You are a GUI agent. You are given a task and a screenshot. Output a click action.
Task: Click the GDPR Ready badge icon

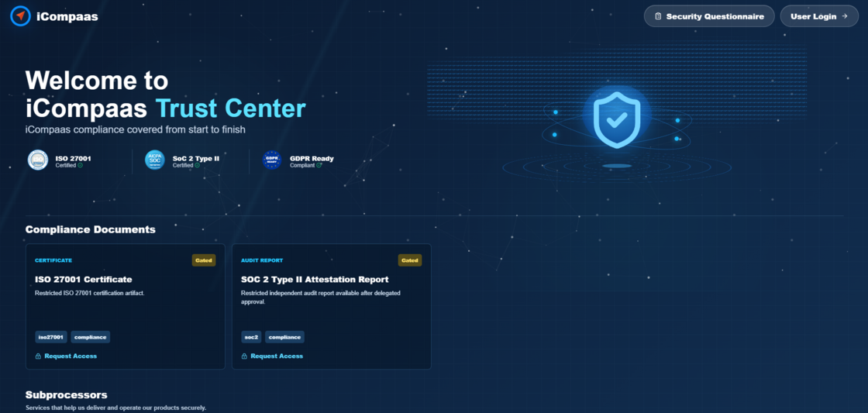click(272, 160)
